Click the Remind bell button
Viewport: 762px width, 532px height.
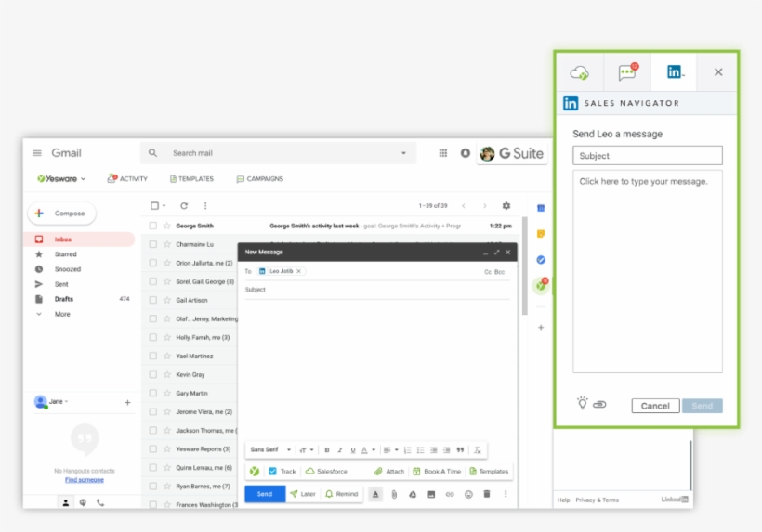[342, 494]
